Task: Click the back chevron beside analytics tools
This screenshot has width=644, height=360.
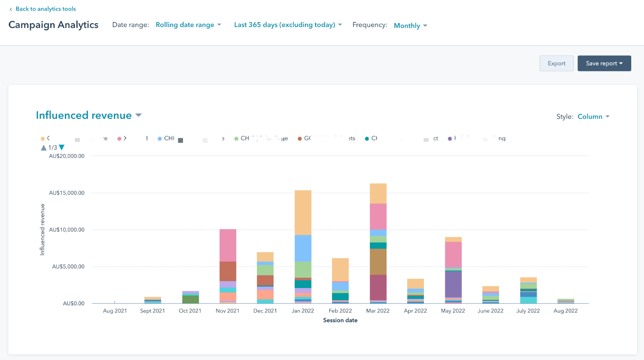Action: tap(10, 9)
